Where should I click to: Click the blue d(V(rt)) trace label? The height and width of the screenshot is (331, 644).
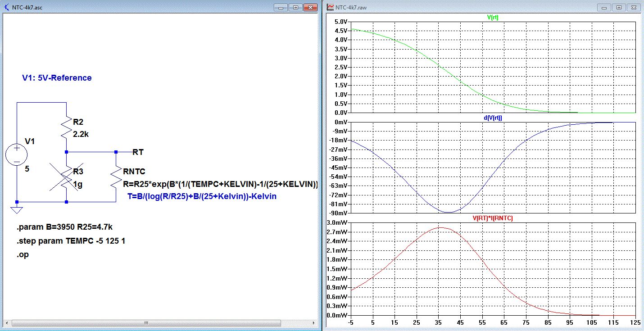pos(493,118)
